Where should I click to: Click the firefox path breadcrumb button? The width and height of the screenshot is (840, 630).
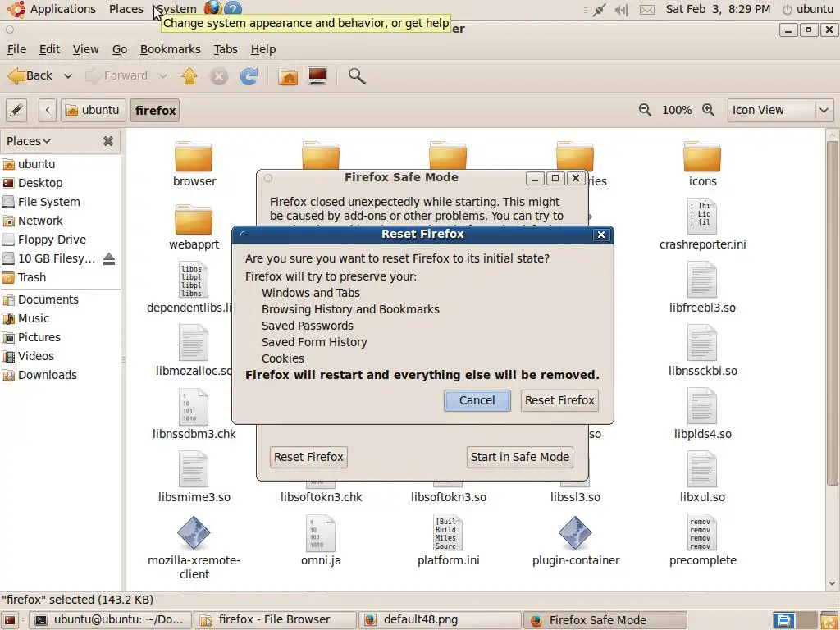(155, 111)
